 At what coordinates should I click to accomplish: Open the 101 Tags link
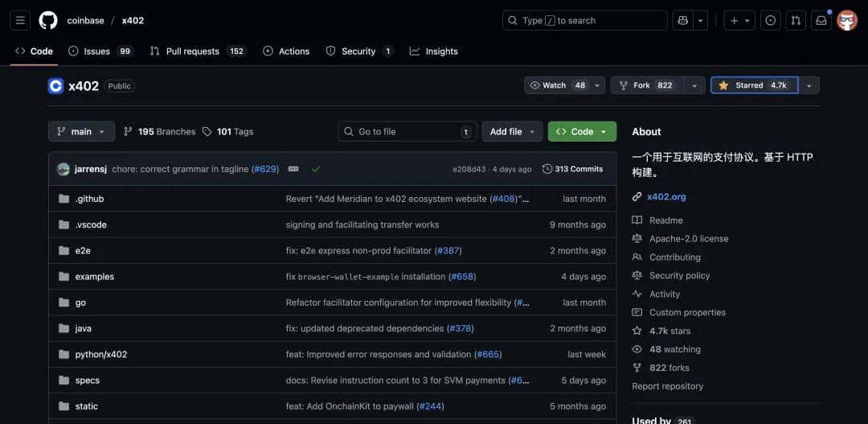pyautogui.click(x=227, y=131)
